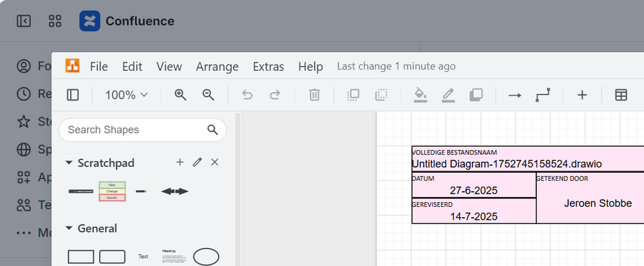Click the Zoom Out magnifier icon
This screenshot has height=266, width=644.
[208, 95]
